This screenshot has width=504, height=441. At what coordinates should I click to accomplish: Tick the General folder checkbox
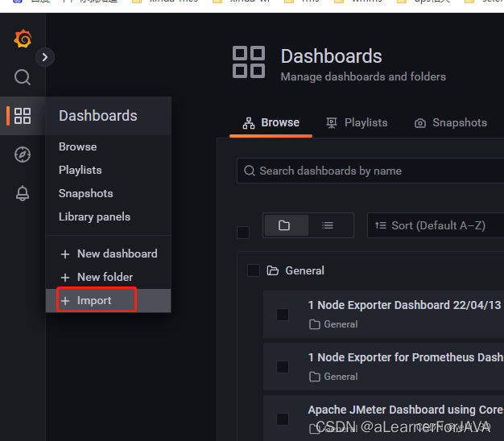point(254,270)
